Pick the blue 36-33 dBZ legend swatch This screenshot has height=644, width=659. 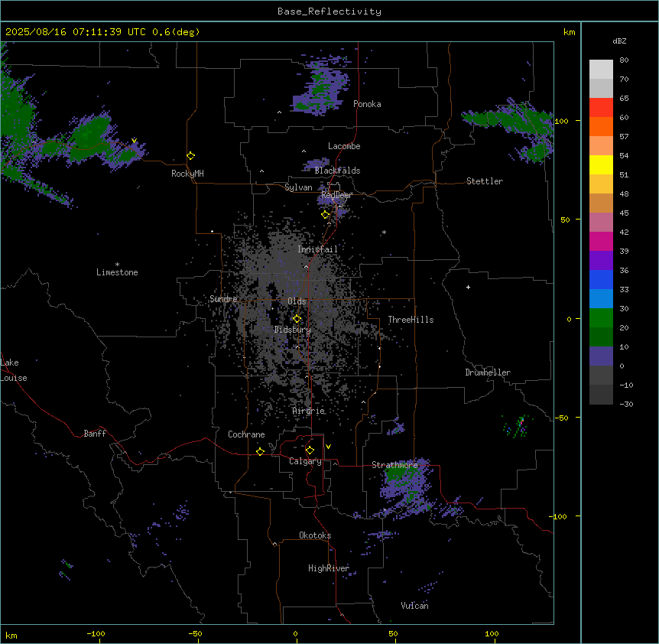(601, 279)
